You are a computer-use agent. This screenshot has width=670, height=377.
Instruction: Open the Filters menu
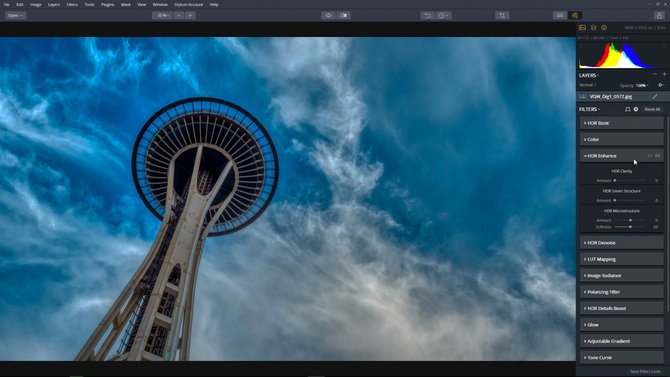point(72,4)
